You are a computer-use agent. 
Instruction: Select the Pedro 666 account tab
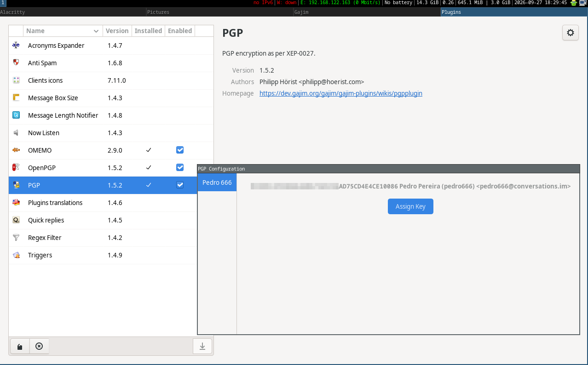(x=217, y=182)
